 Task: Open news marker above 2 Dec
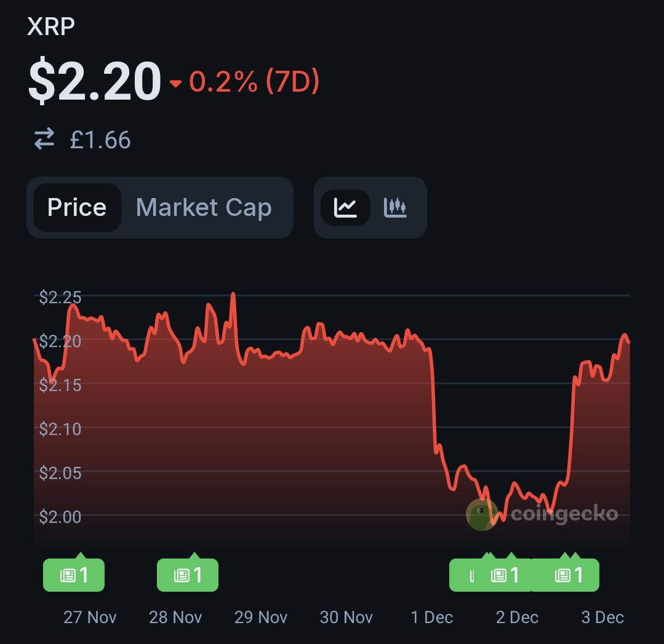pos(505,575)
